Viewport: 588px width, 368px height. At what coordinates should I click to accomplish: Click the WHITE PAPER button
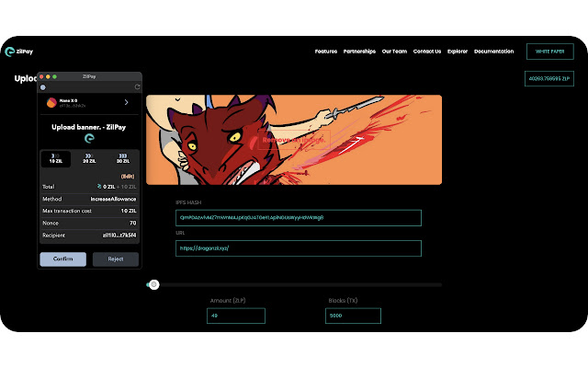(x=549, y=52)
